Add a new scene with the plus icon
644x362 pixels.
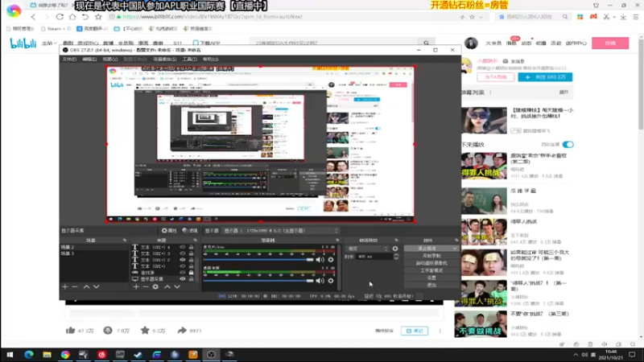[65, 286]
